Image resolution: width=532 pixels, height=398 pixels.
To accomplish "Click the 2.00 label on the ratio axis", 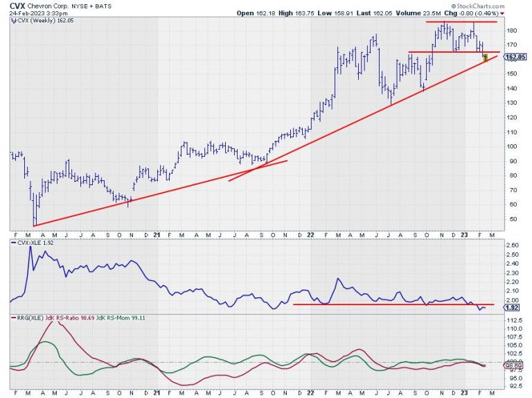I will click(512, 300).
